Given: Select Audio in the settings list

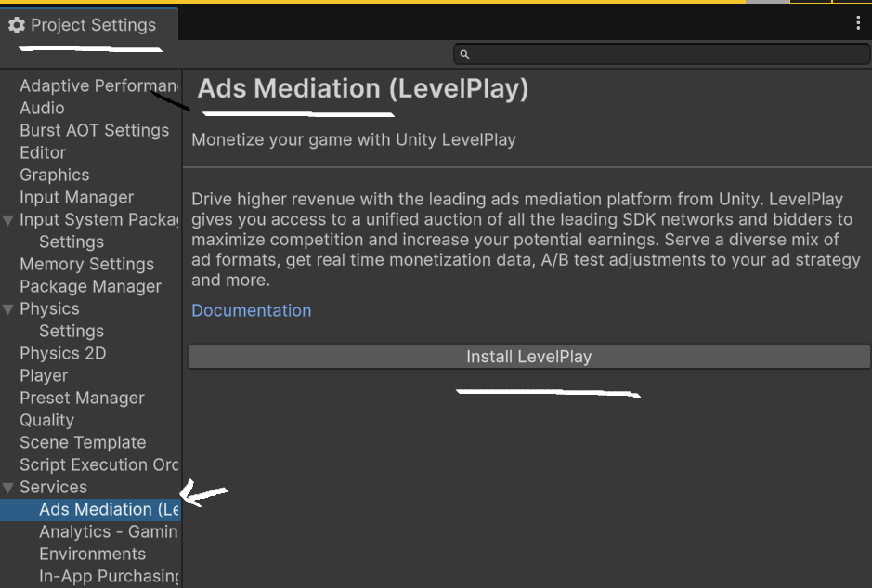Looking at the screenshot, I should [43, 108].
